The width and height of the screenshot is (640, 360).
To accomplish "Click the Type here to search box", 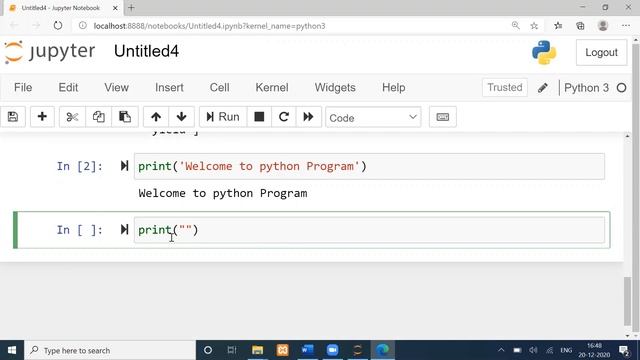I will click(110, 350).
